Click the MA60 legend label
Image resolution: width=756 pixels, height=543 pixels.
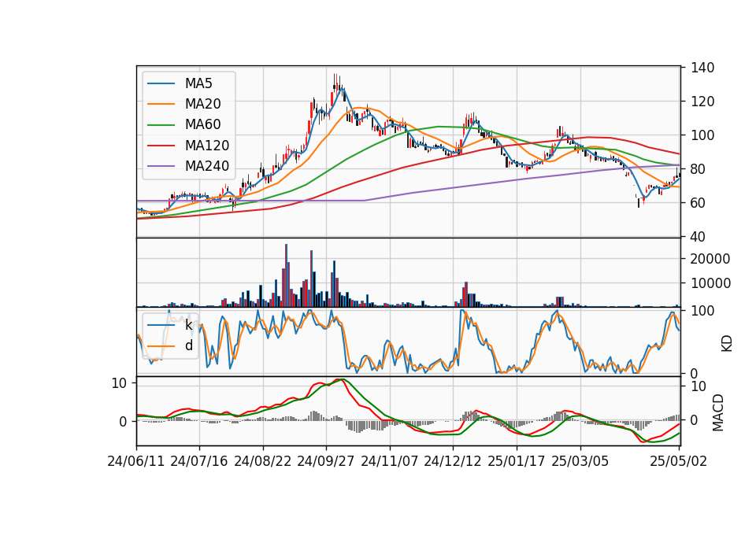202,125
